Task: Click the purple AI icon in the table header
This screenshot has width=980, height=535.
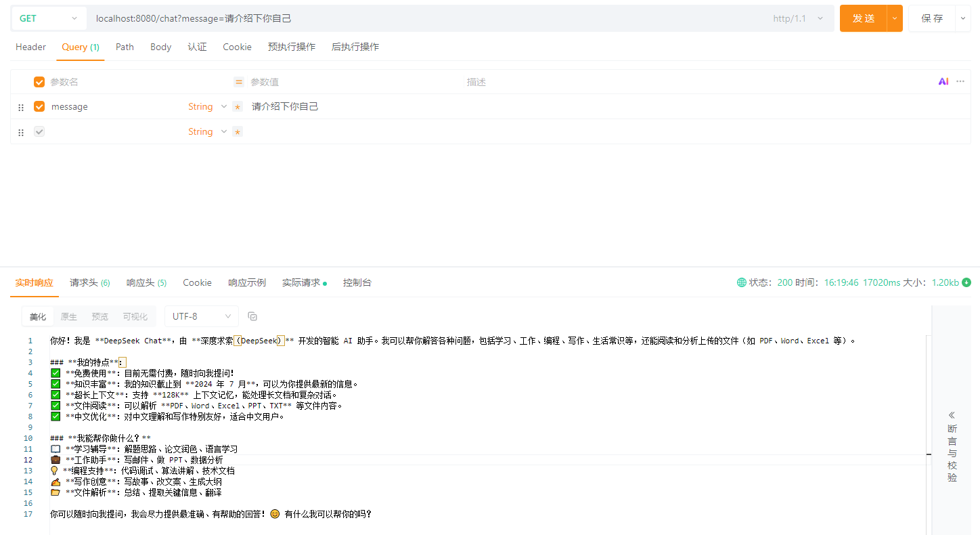Action: click(943, 81)
